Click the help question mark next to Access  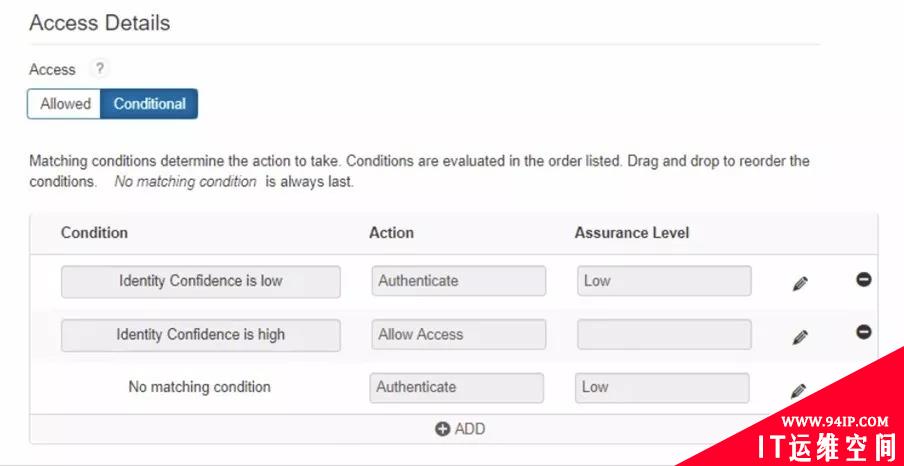pyautogui.click(x=98, y=69)
